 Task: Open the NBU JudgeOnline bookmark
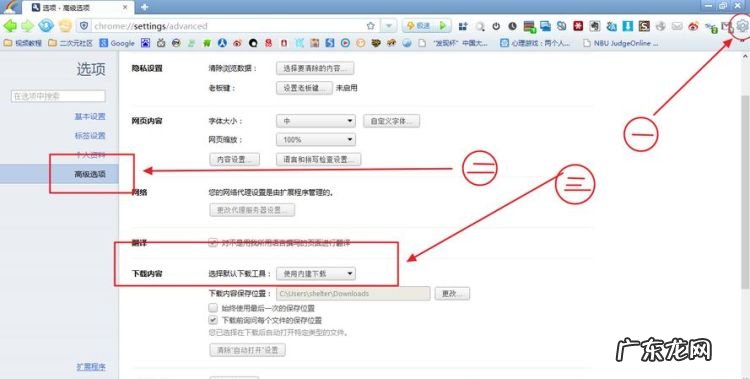click(x=620, y=43)
